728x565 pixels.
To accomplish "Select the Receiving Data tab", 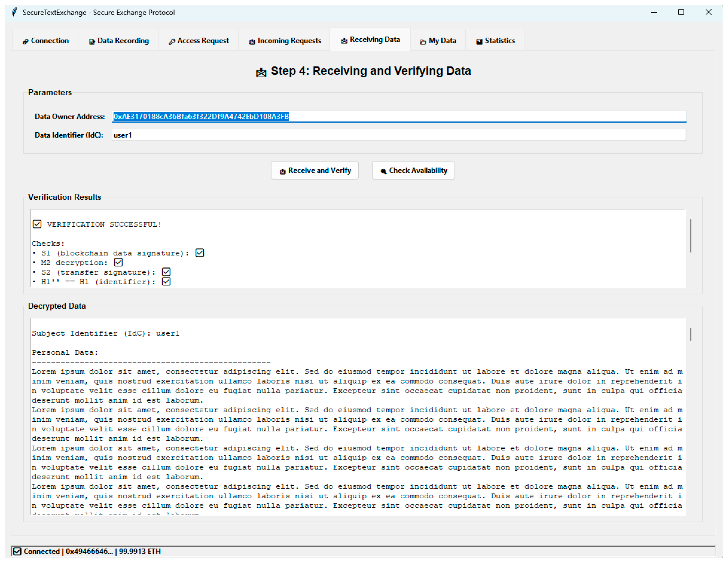I will coord(370,40).
